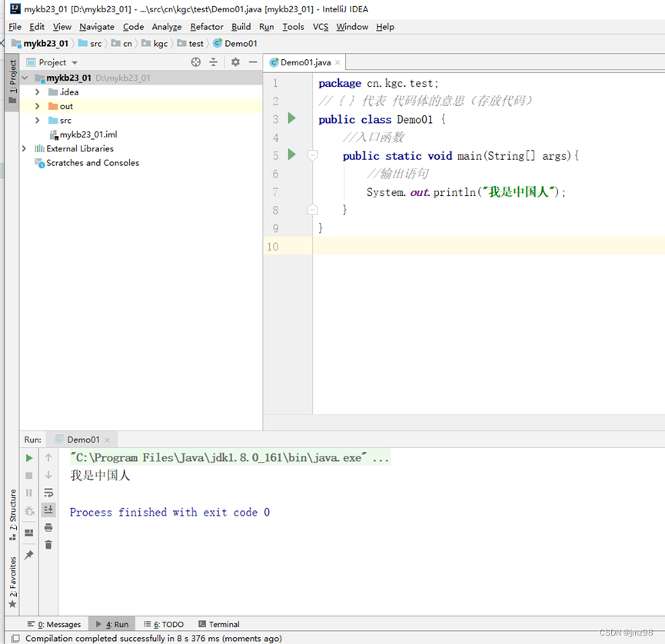
Task: Click line number 10 in editor gutter
Action: click(x=273, y=246)
